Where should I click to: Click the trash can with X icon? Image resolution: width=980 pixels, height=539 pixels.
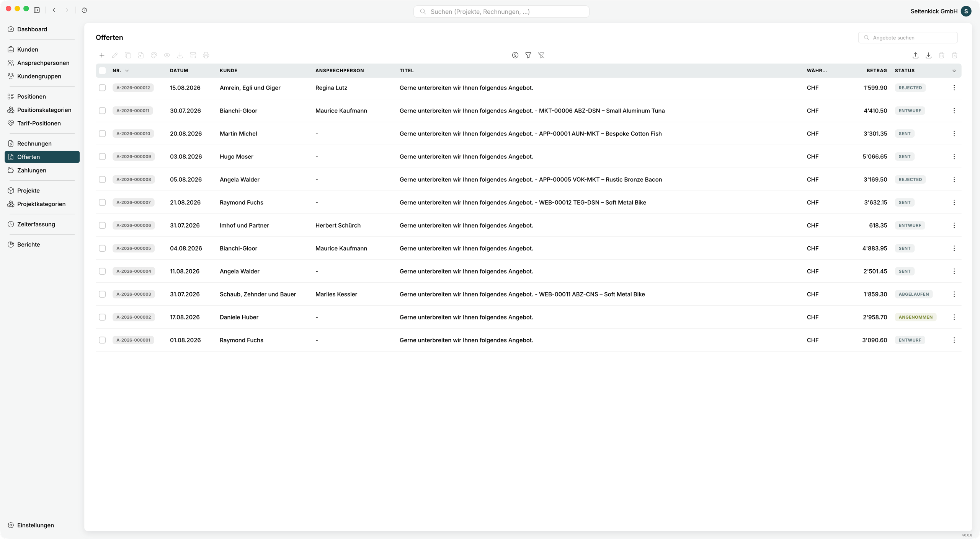pos(955,55)
